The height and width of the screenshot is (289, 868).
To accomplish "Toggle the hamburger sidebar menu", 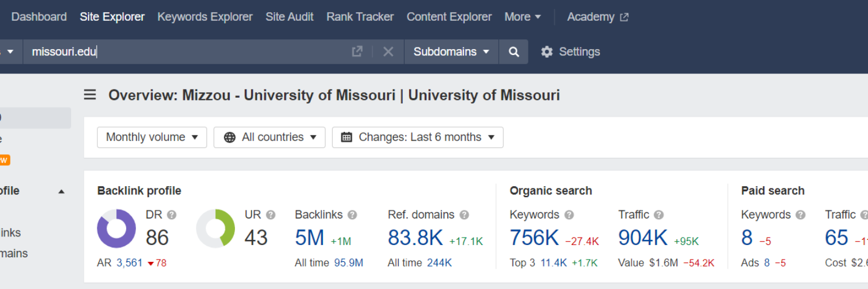I will click(x=90, y=95).
